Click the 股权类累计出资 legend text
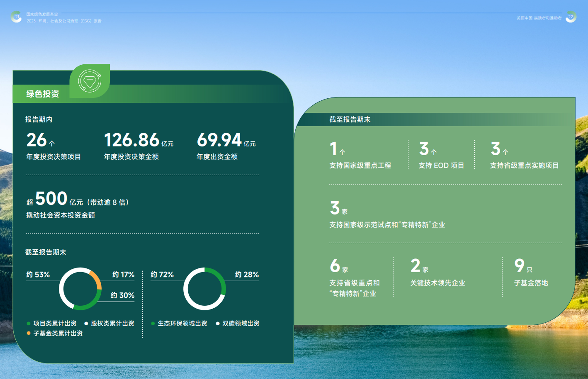 [x=113, y=323]
